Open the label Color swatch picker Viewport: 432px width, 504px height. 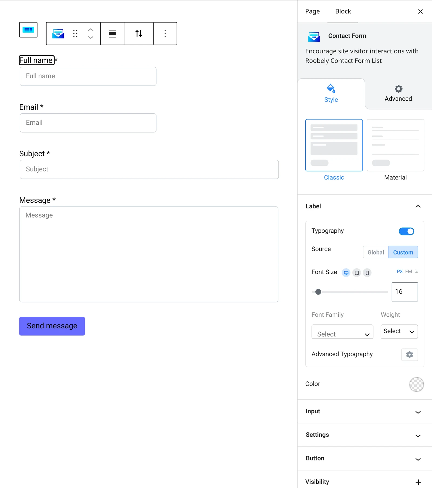pyautogui.click(x=417, y=384)
